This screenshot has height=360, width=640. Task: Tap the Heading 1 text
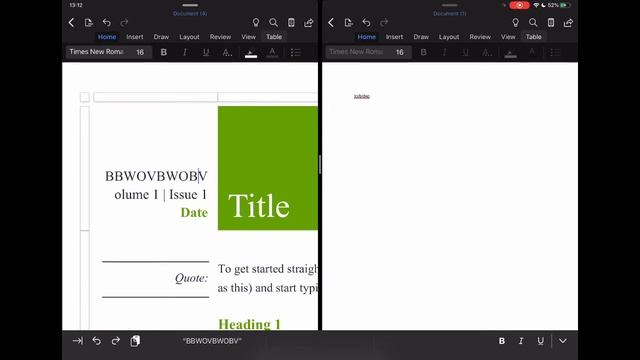pos(249,324)
